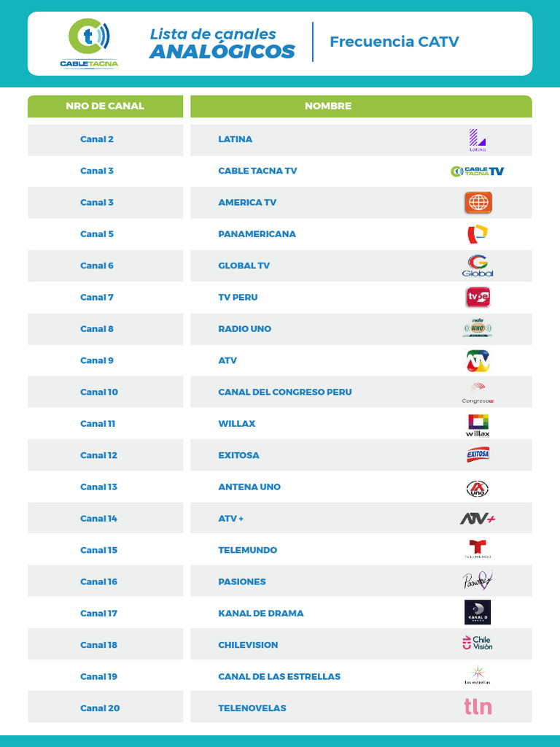Click the orange America TV globe logo
The image size is (560, 747).
click(478, 202)
